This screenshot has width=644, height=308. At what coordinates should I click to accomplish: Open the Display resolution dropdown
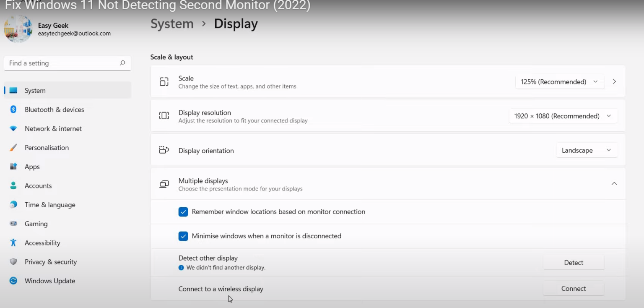click(x=563, y=116)
